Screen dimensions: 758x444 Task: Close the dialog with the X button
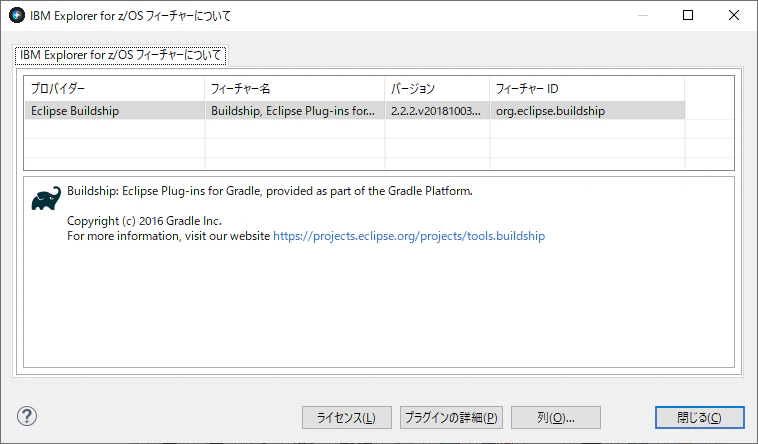click(734, 15)
